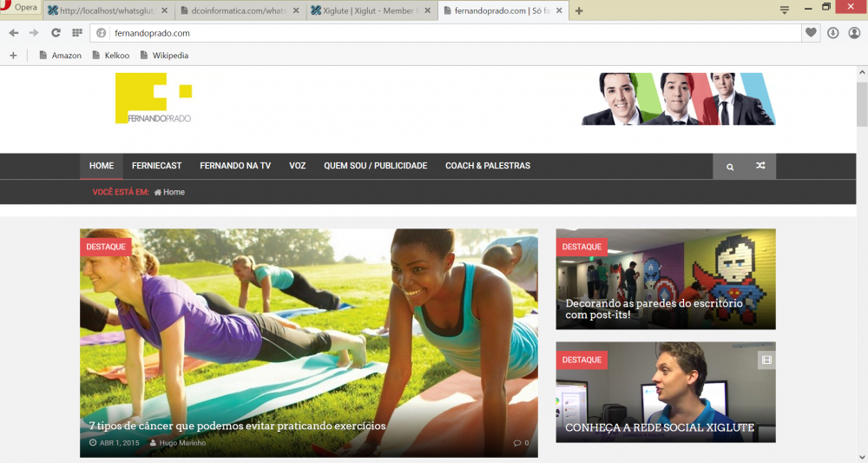Open the Speed Dial grid icon
The width and height of the screenshot is (868, 463).
click(x=77, y=33)
